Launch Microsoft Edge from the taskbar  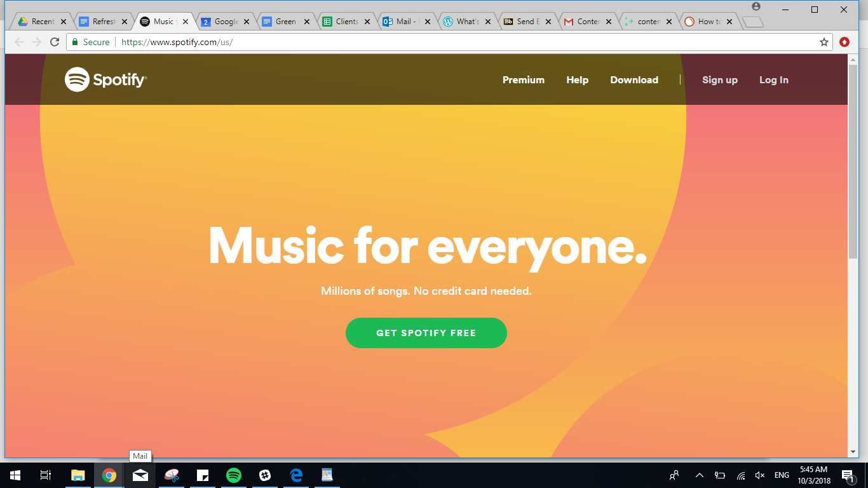coord(296,475)
